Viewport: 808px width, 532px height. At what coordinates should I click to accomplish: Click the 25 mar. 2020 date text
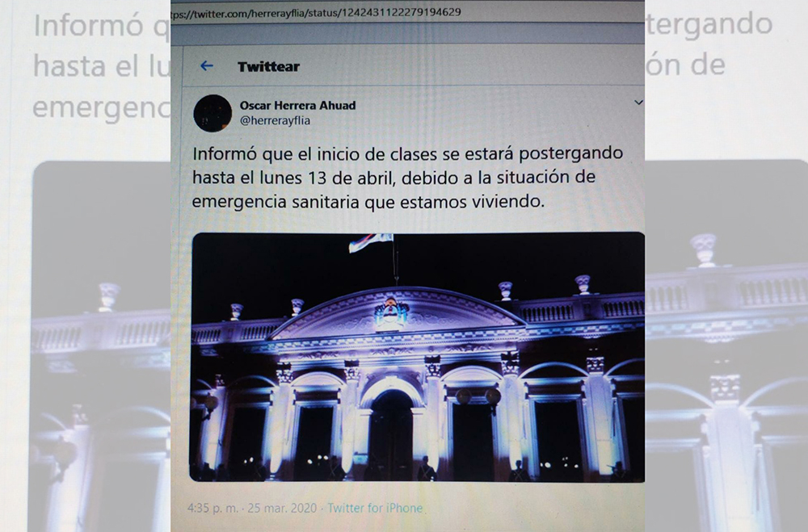[282, 508]
